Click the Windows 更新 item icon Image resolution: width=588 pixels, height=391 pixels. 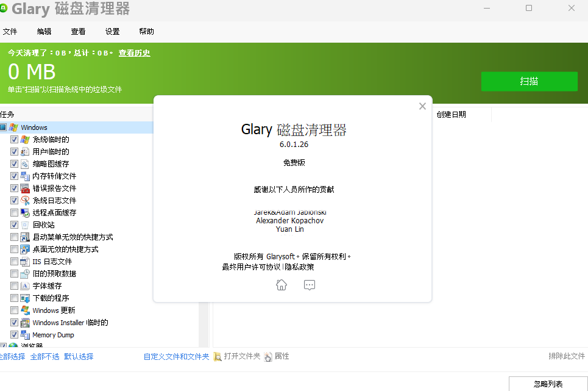point(25,310)
